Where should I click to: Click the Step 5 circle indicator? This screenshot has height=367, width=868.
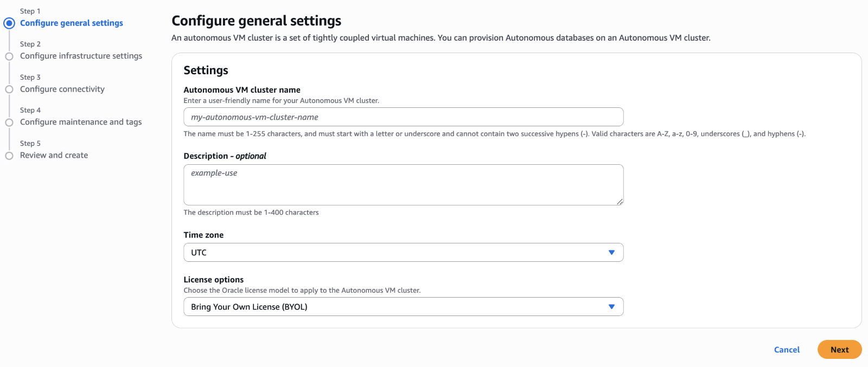[9, 156]
